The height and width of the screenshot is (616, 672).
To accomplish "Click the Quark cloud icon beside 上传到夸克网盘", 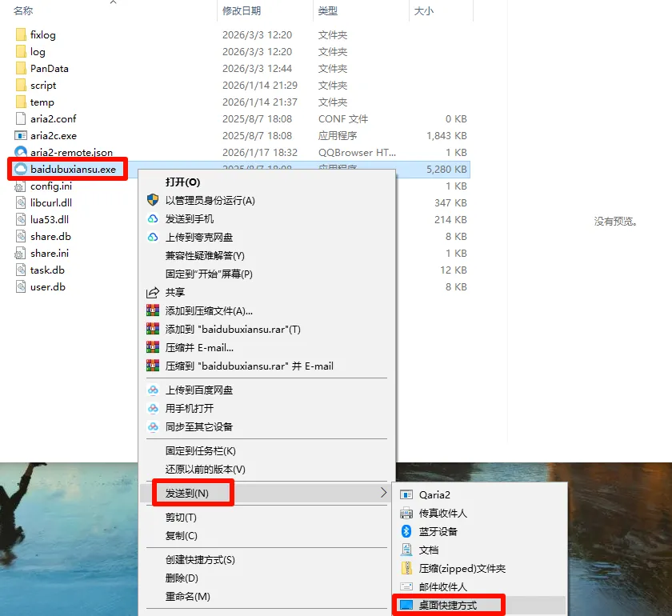I will click(x=153, y=237).
